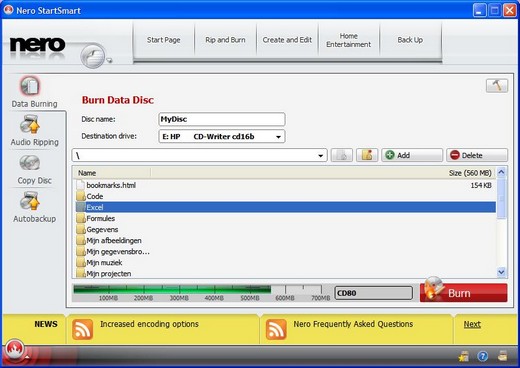The width and height of the screenshot is (520, 368).
Task: Click the Mijn muziek folder icon
Action: pyautogui.click(x=81, y=262)
